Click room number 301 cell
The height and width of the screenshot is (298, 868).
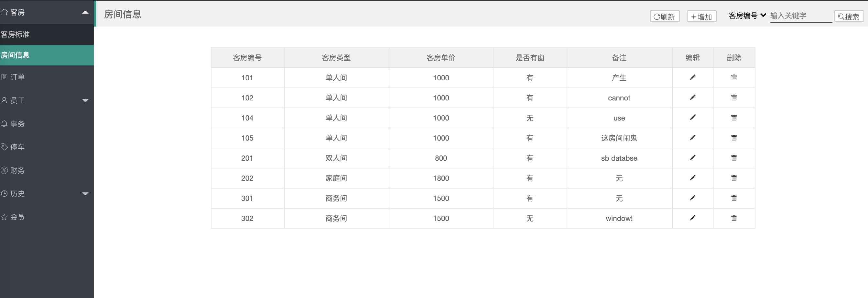tap(247, 198)
